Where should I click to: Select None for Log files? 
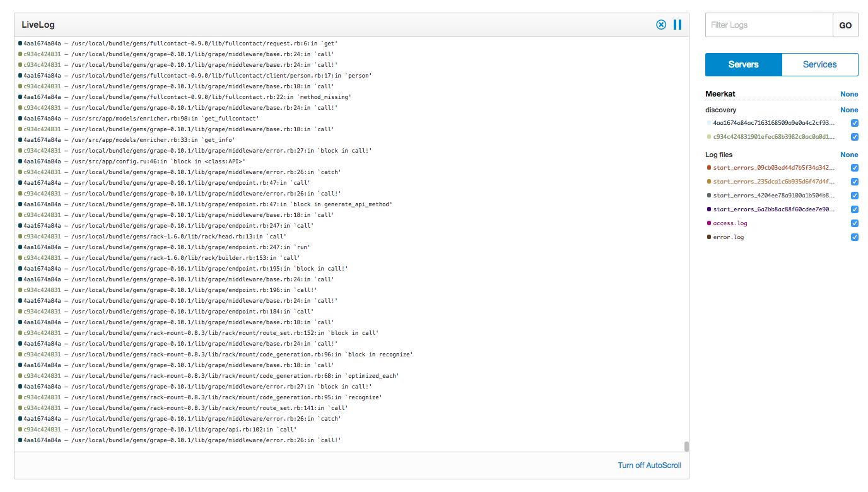(849, 155)
